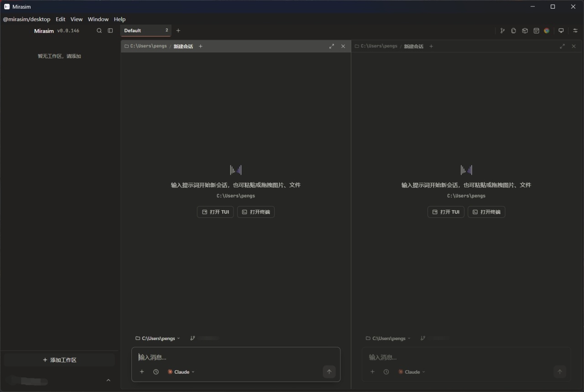Select the Default tab
The height and width of the screenshot is (392, 584).
(x=146, y=31)
